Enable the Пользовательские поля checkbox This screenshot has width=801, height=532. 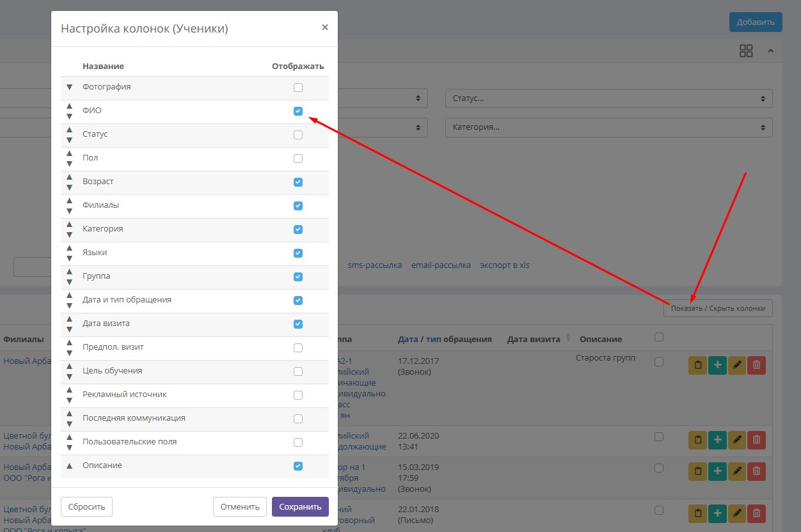pos(298,442)
